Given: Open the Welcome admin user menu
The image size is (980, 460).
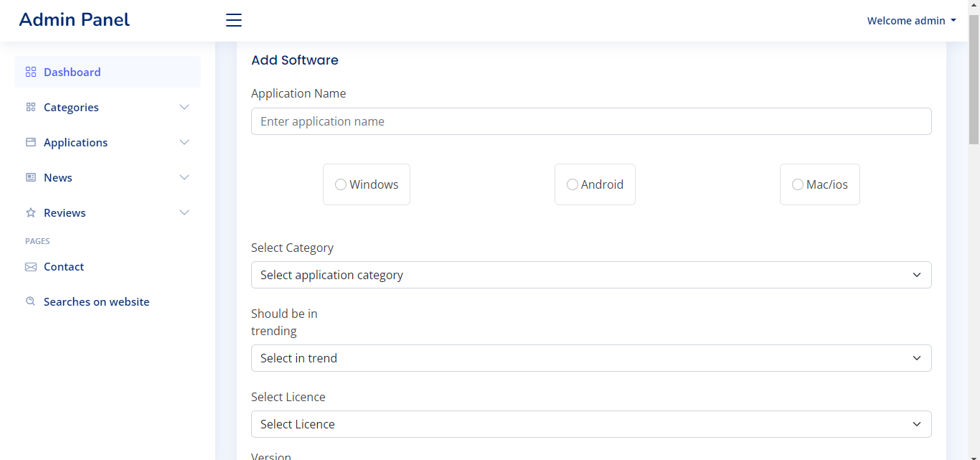Looking at the screenshot, I should click(911, 21).
